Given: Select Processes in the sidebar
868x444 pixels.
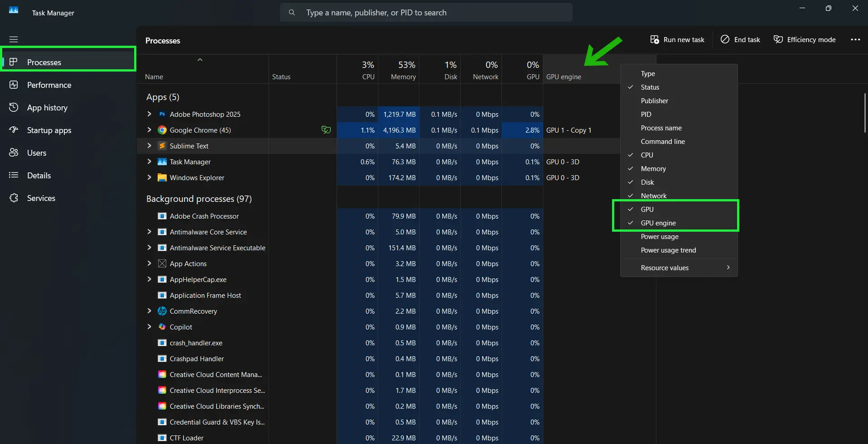Looking at the screenshot, I should point(44,62).
